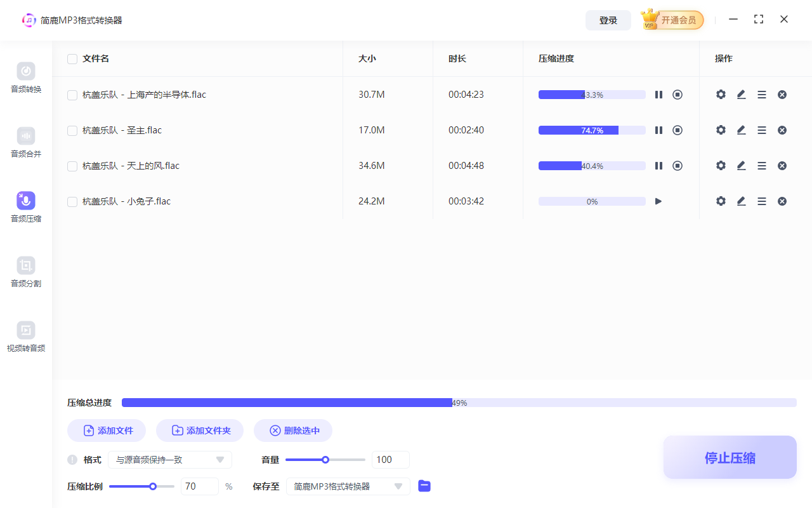Click the 压缩比例 ratio slider handle

pyautogui.click(x=153, y=486)
